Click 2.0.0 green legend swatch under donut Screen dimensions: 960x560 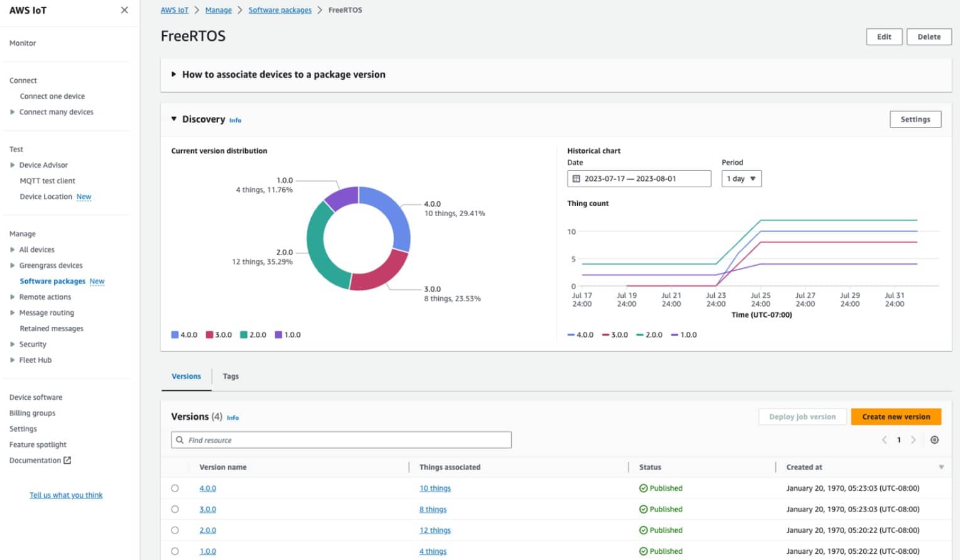tap(243, 335)
